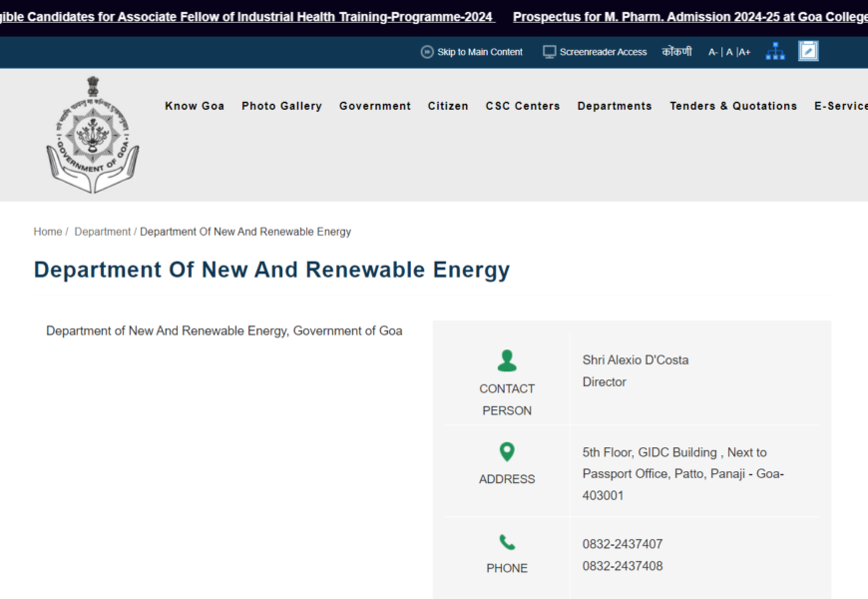Click the name Shri Alexio D'Costa

tap(636, 360)
